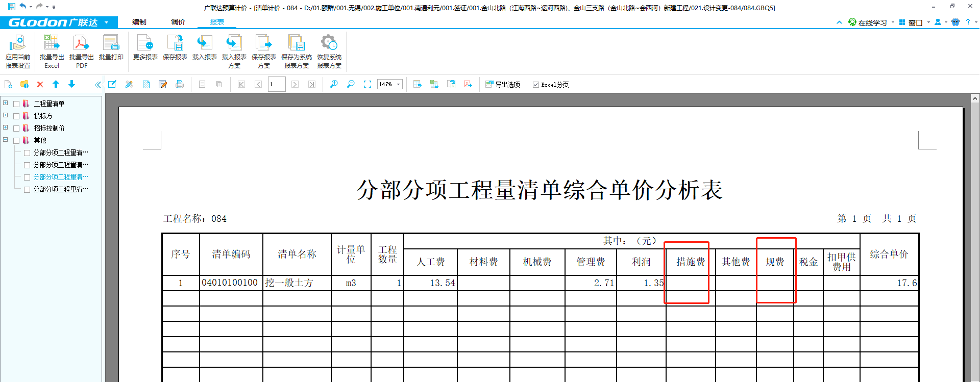Viewport: 980px width, 382px height.
Task: Collapse report tree with double-chevron icon
Action: pyautogui.click(x=98, y=85)
